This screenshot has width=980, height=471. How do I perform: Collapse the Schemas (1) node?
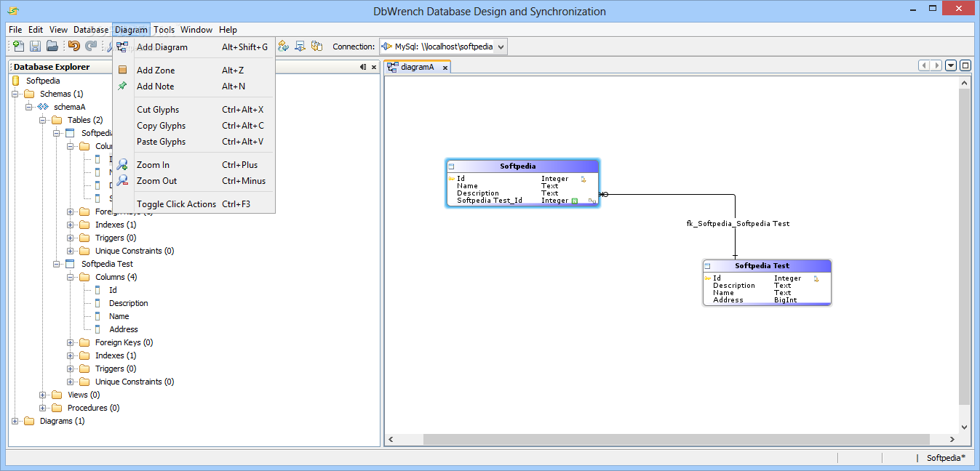click(x=15, y=94)
